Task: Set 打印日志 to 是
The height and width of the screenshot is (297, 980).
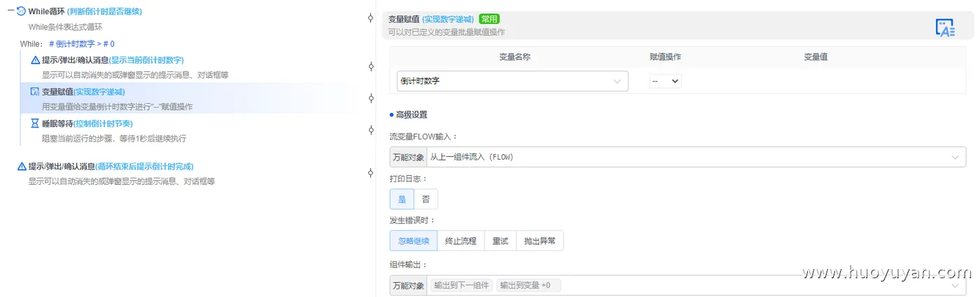Action: pos(402,199)
